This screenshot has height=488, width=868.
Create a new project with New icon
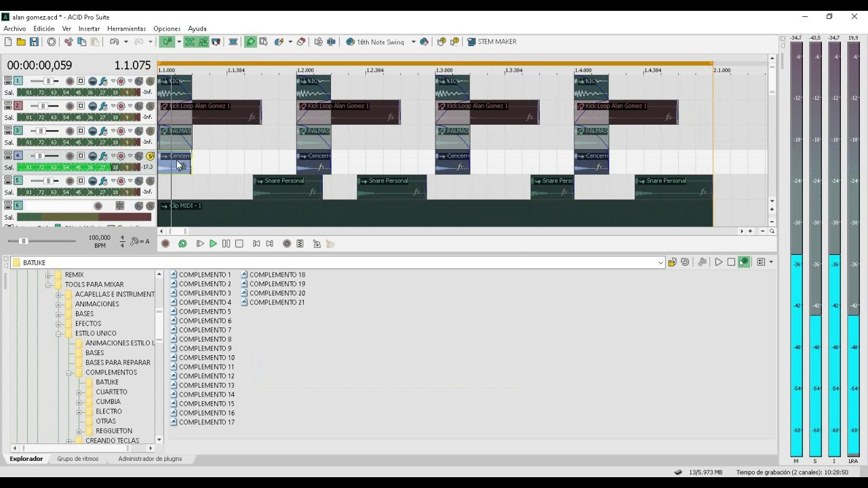8,42
